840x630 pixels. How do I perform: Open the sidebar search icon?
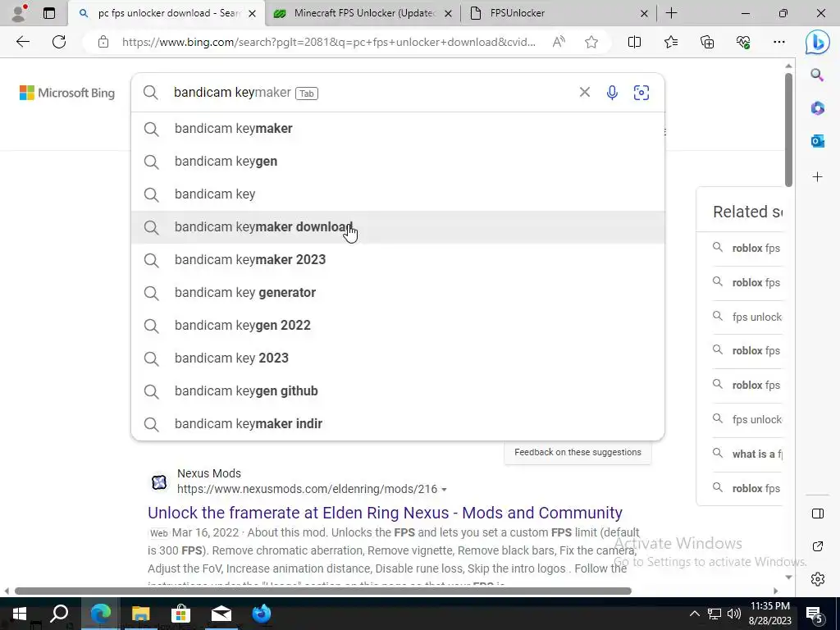coord(817,75)
